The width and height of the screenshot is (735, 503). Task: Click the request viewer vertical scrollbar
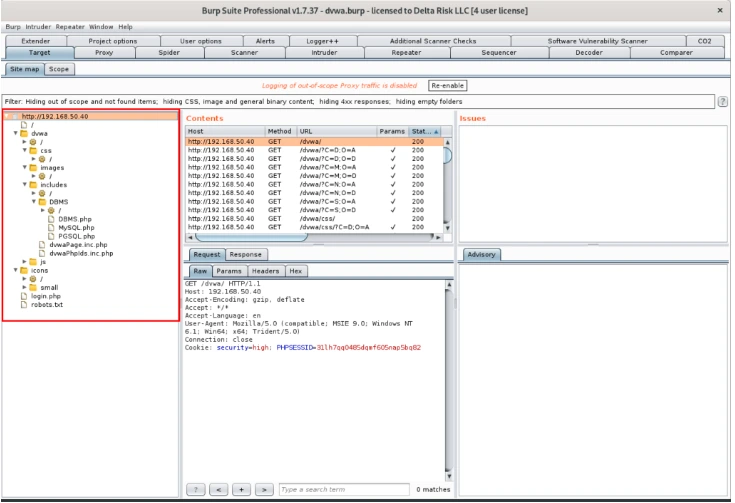pyautogui.click(x=449, y=381)
